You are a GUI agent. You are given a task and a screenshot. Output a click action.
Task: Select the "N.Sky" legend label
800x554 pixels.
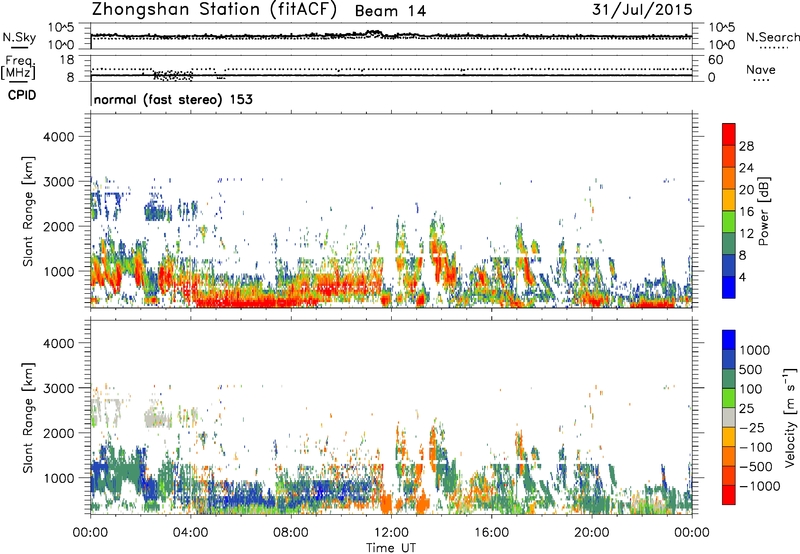[x=19, y=37]
